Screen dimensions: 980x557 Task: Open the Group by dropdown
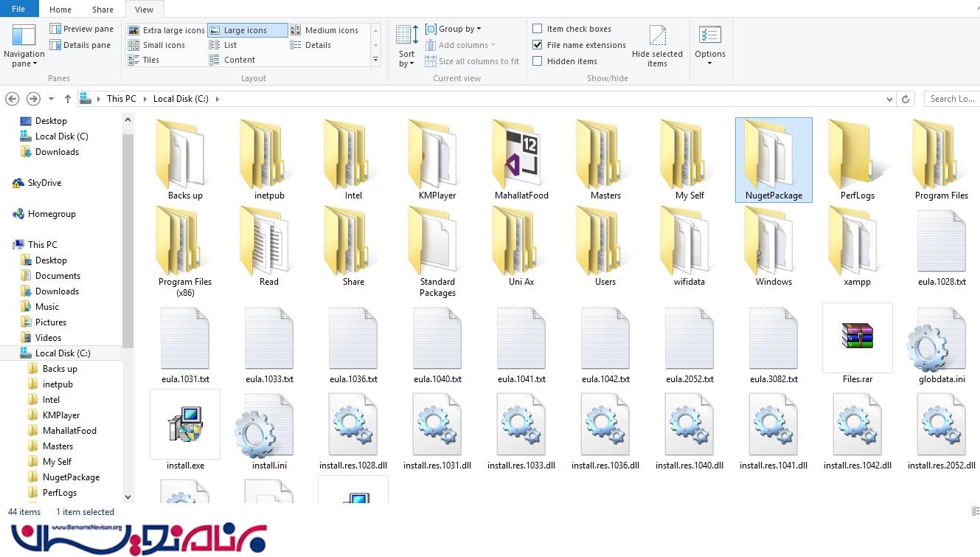[453, 29]
